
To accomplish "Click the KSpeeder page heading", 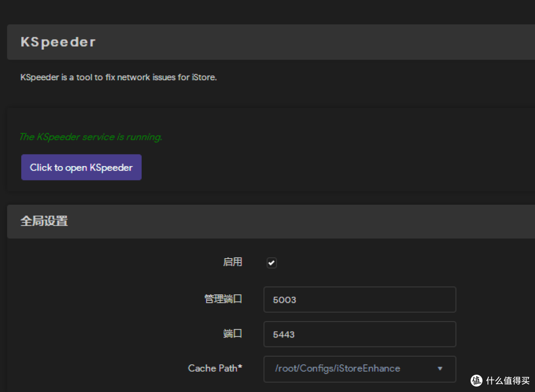I will tap(58, 42).
